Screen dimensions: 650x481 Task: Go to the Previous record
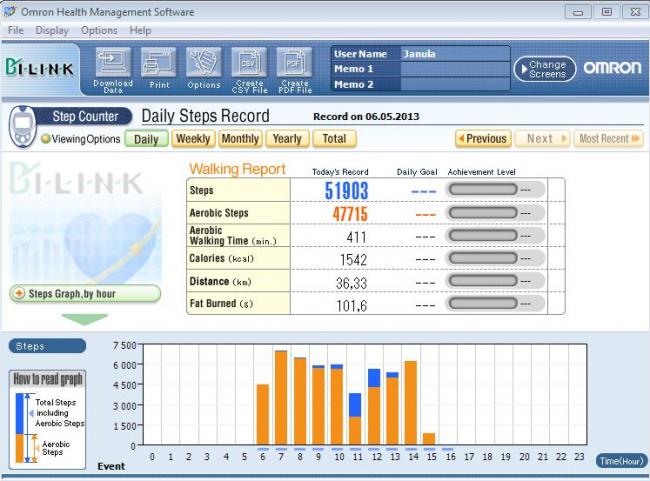483,138
